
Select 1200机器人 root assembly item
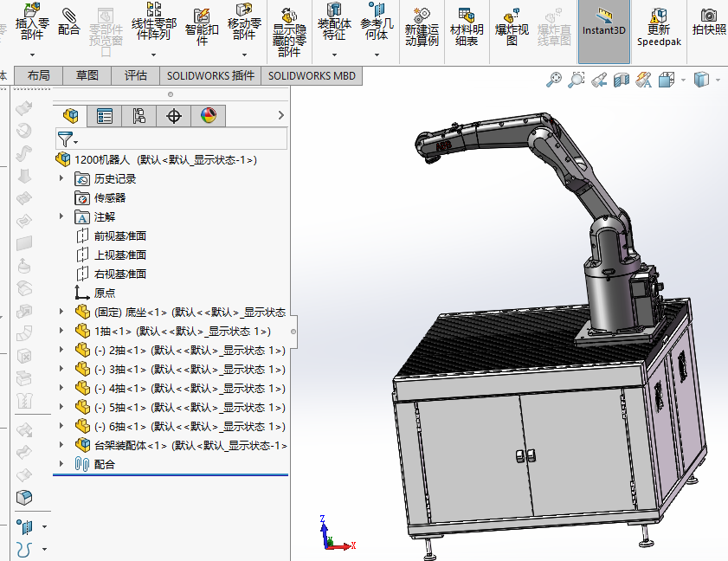156,160
